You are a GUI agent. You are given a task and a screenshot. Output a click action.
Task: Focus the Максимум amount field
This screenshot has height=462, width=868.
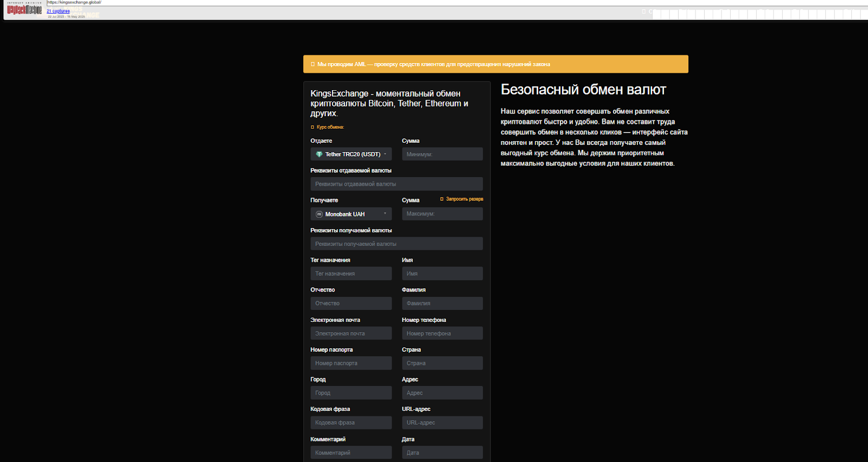[x=442, y=214]
